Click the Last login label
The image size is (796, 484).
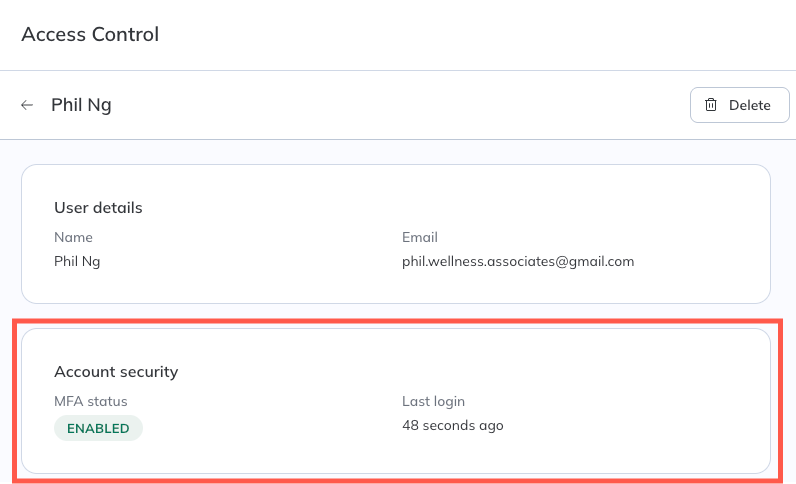pos(434,401)
